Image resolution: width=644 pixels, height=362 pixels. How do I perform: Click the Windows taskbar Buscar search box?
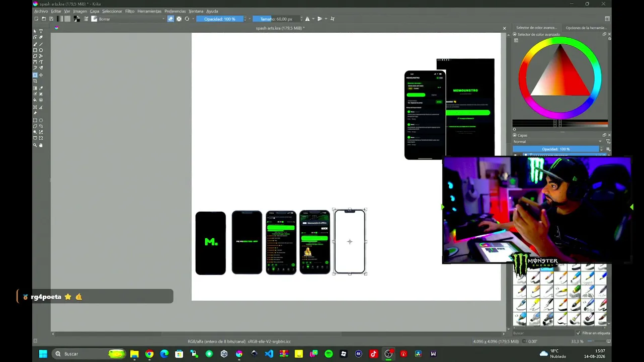click(x=89, y=354)
